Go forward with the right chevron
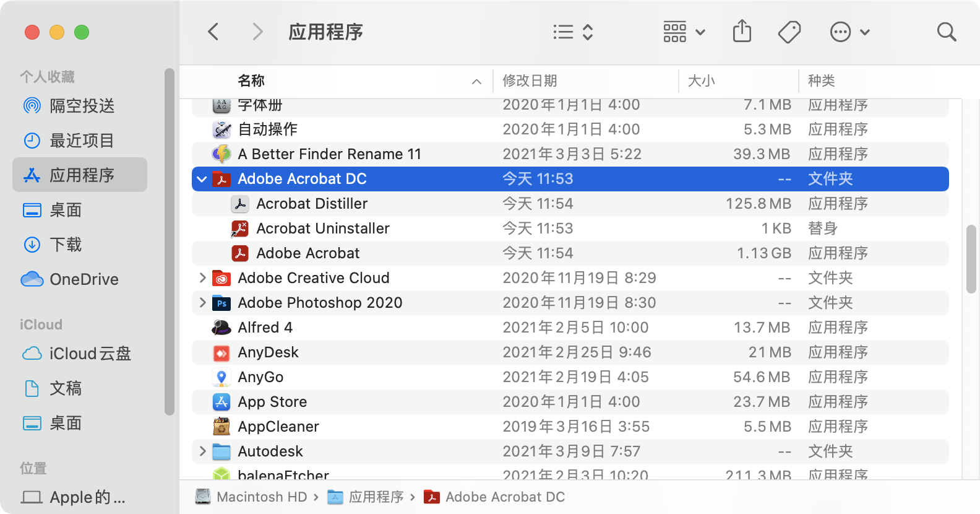The image size is (980, 514). 257,32
